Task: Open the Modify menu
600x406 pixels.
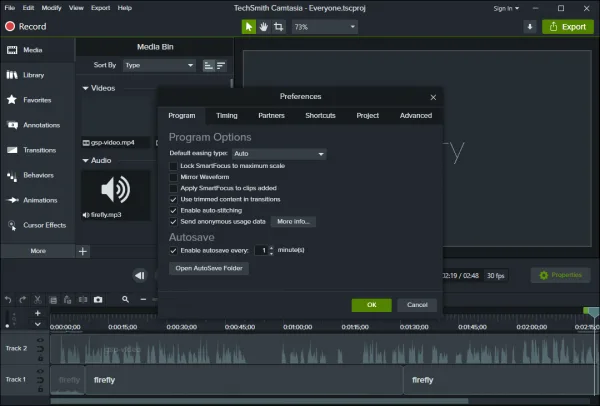Action: pos(51,8)
